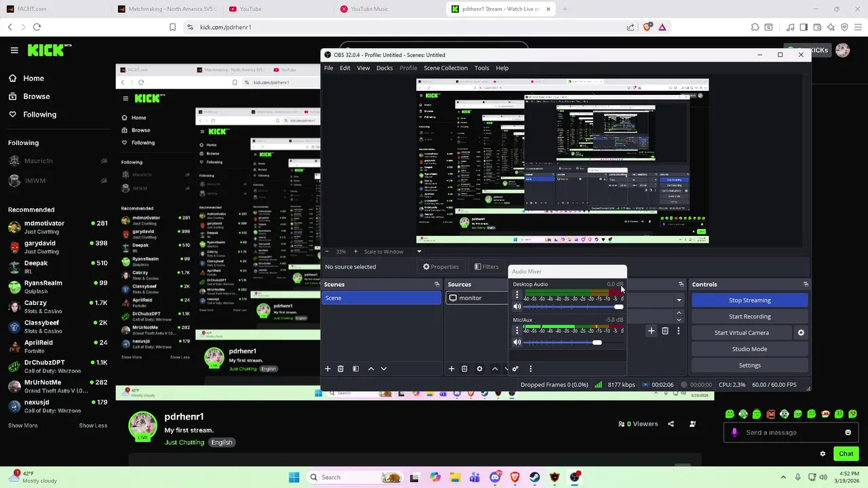The height and width of the screenshot is (488, 868).
Task: Increase transition duration stepper up
Action: (x=679, y=313)
